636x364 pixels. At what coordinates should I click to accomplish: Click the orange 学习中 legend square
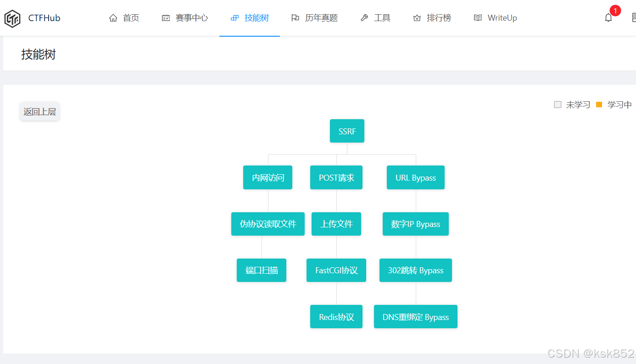tap(599, 105)
